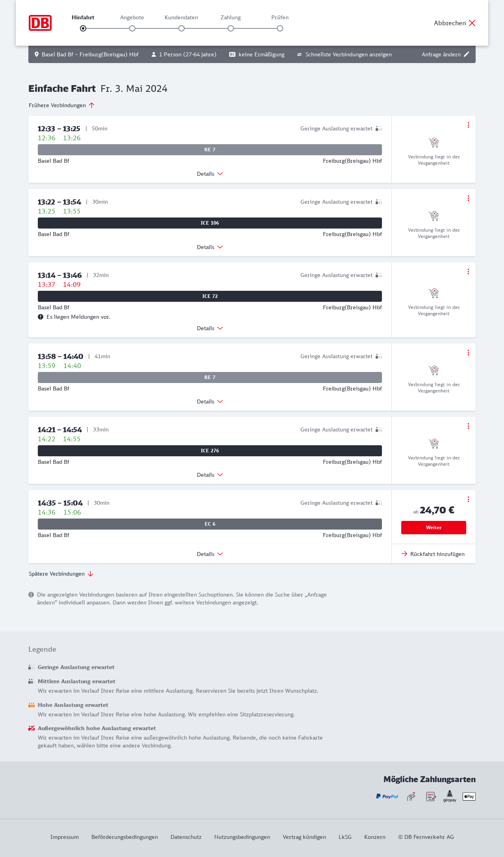Open three-dot menu for EC 6 connection
This screenshot has width=504, height=857.
[x=468, y=499]
